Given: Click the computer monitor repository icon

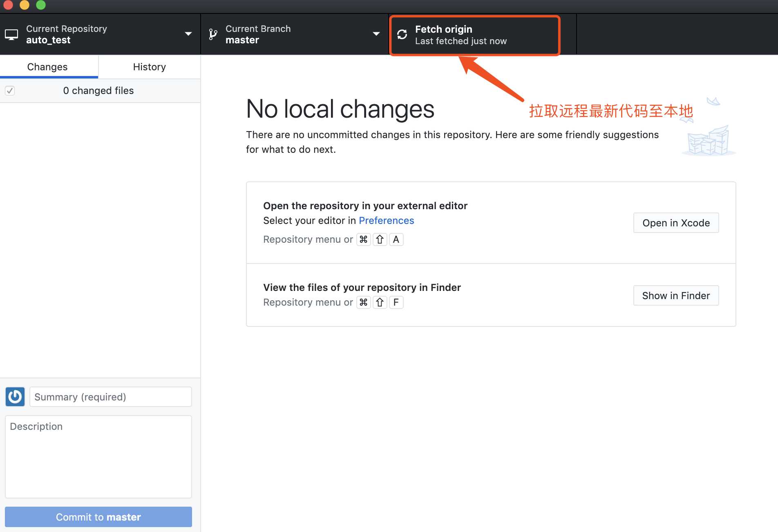Looking at the screenshot, I should 11,35.
